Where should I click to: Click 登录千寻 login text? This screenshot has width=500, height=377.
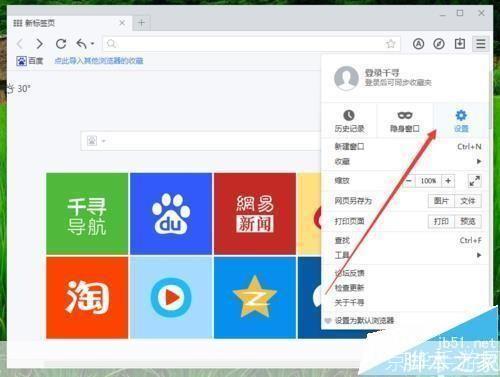click(382, 73)
